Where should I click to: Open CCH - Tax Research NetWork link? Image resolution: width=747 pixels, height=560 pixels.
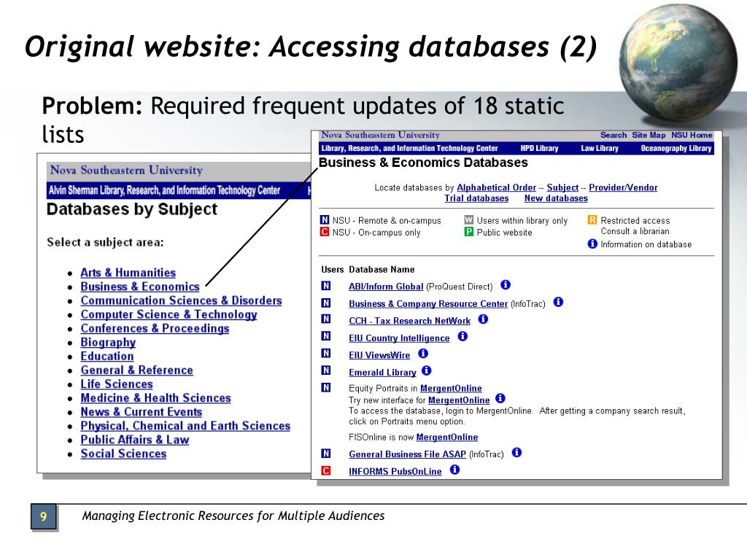point(410,321)
